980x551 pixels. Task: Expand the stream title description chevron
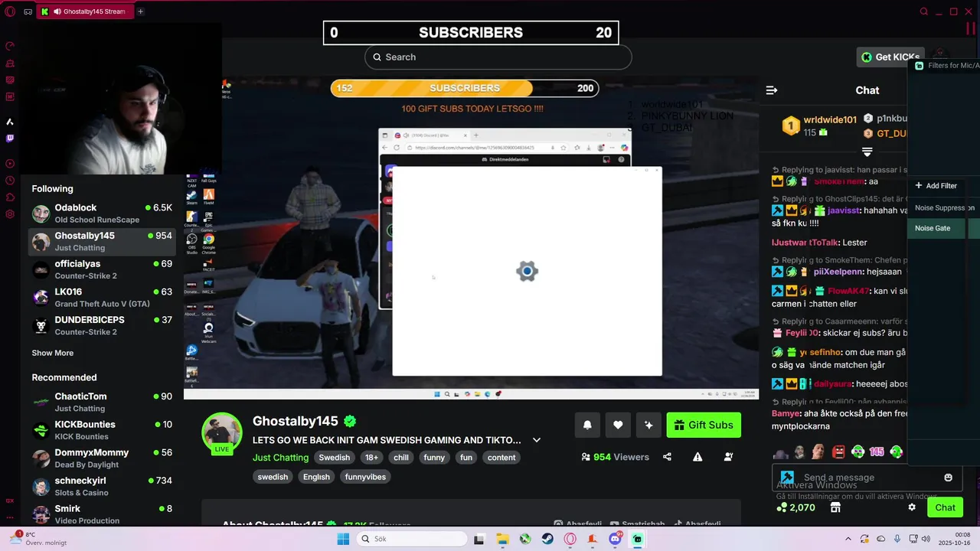(x=537, y=440)
